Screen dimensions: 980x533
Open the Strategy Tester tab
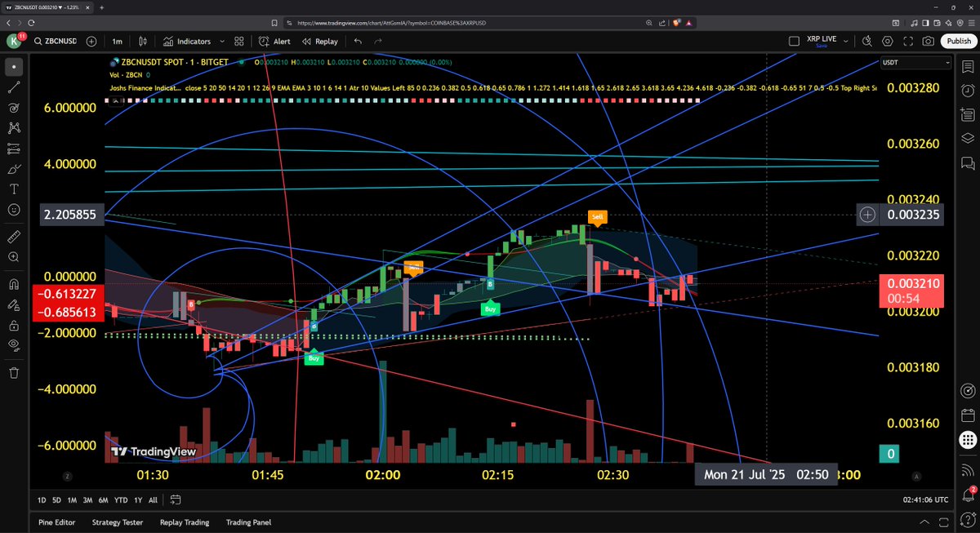118,522
